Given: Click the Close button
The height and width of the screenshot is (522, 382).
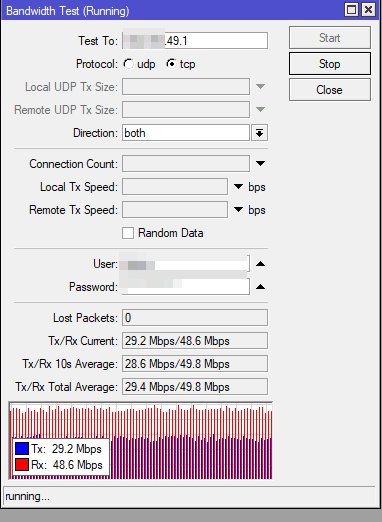Looking at the screenshot, I should pos(330,90).
